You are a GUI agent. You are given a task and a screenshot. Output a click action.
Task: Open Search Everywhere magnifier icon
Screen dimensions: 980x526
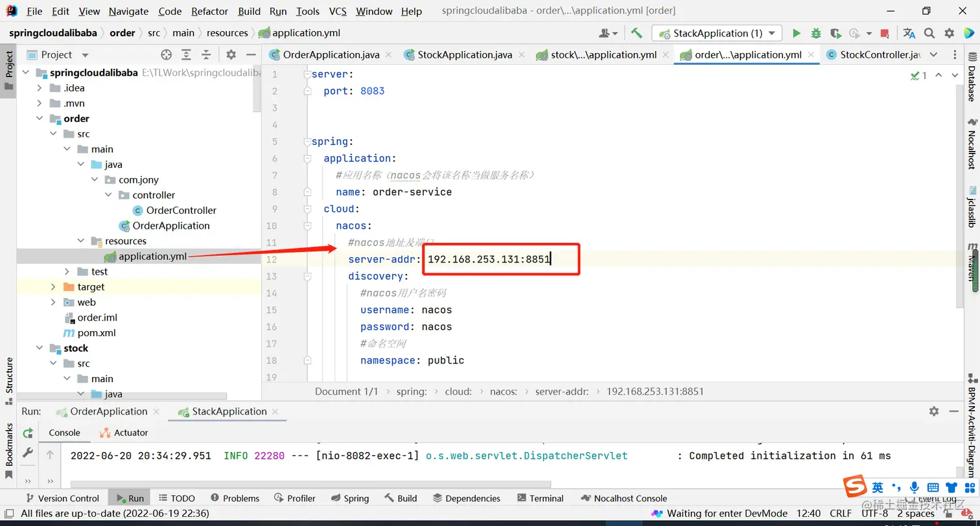tap(929, 33)
